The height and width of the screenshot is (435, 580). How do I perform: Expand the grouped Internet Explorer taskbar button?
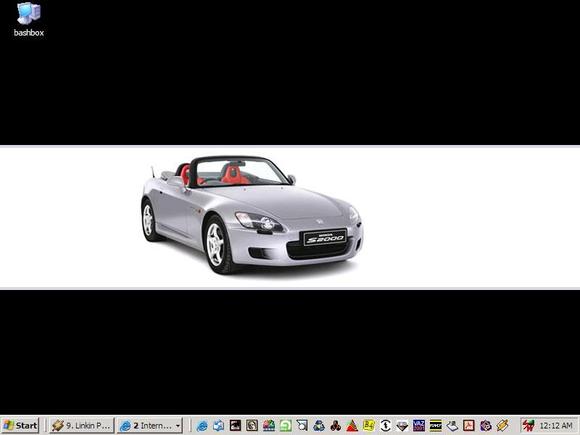point(150,425)
